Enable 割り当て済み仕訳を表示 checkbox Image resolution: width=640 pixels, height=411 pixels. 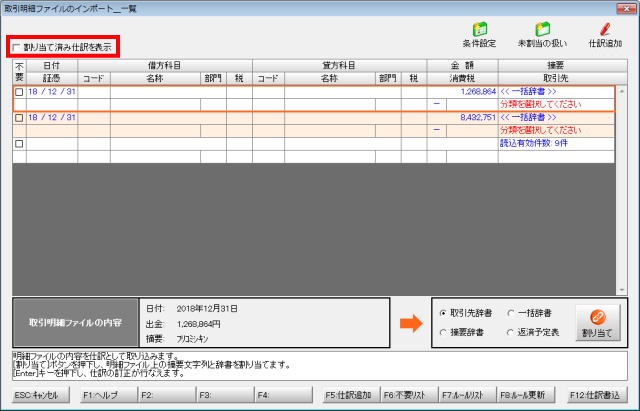click(x=16, y=47)
